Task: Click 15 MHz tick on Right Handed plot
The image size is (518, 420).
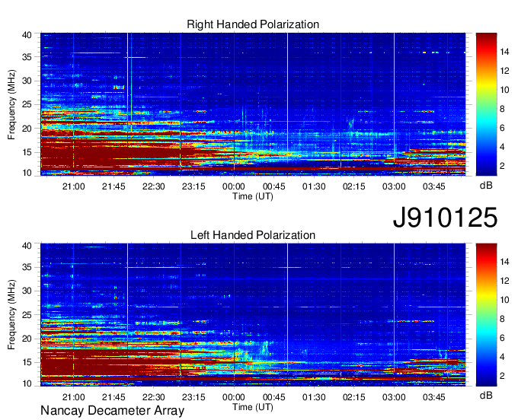Action: [27, 152]
